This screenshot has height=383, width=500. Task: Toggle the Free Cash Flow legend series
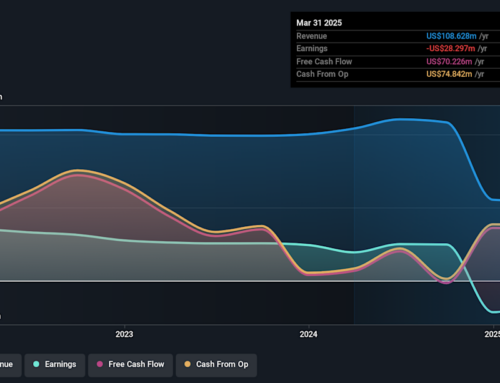point(130,365)
